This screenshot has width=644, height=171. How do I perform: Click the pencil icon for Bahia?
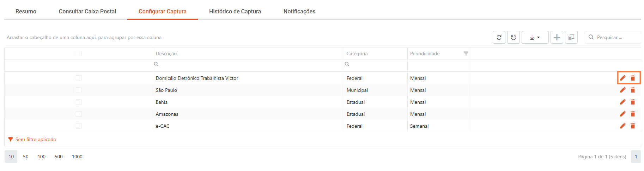pyautogui.click(x=623, y=102)
